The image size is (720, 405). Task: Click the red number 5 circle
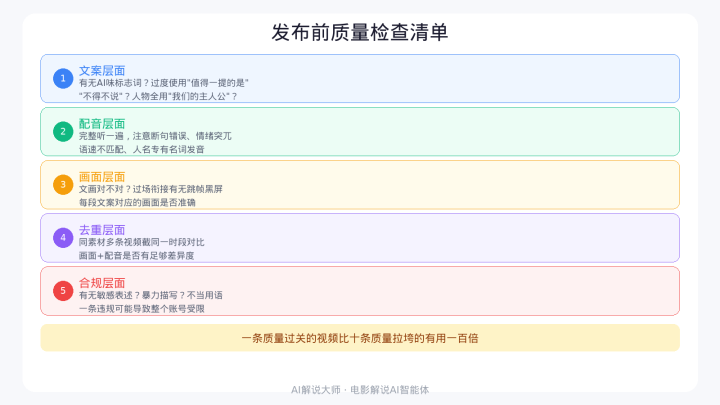(63, 291)
